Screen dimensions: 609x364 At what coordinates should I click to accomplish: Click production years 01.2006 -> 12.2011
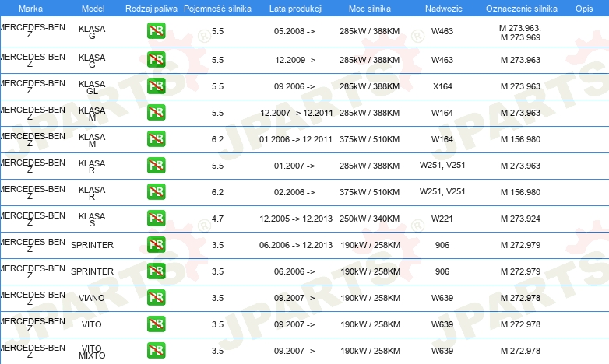(296, 139)
